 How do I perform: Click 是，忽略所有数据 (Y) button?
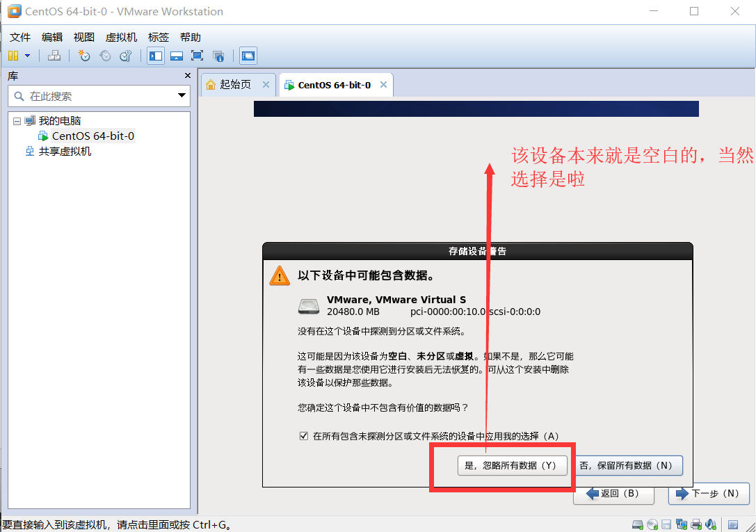(x=512, y=465)
